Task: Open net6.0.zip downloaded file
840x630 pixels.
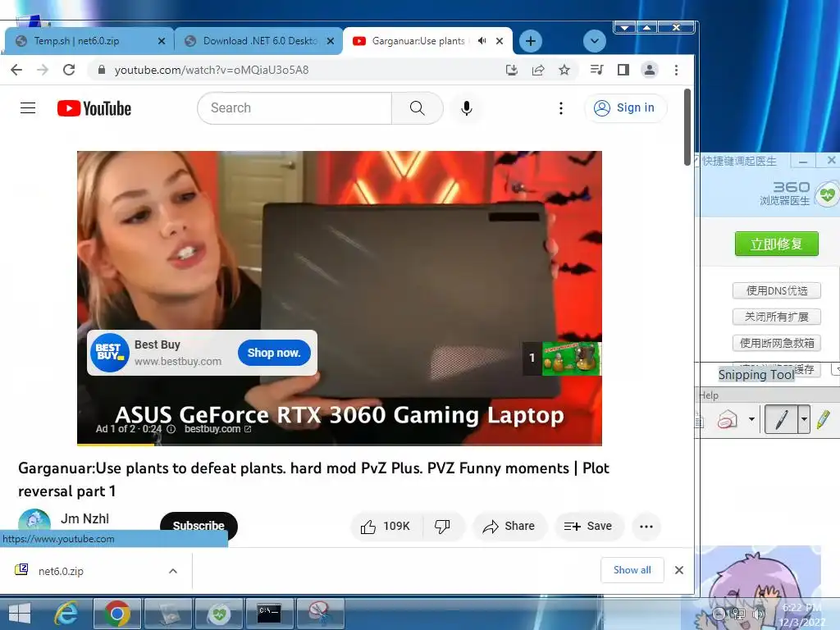Action: coord(61,571)
